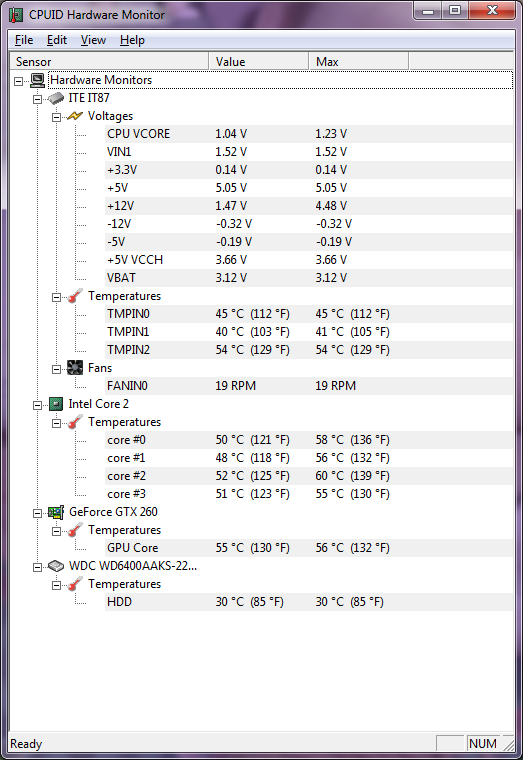The height and width of the screenshot is (760, 523).
Task: Collapse Temperatures under Intel Core 2
Action: (x=57, y=423)
